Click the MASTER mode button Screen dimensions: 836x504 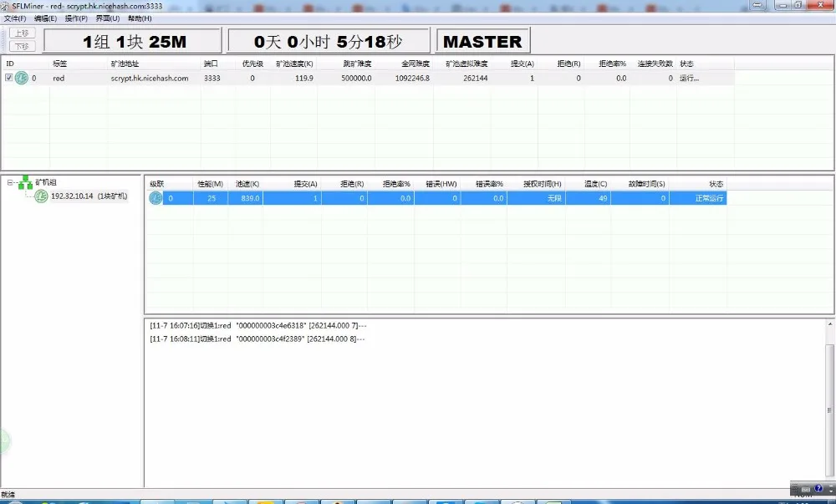click(482, 41)
